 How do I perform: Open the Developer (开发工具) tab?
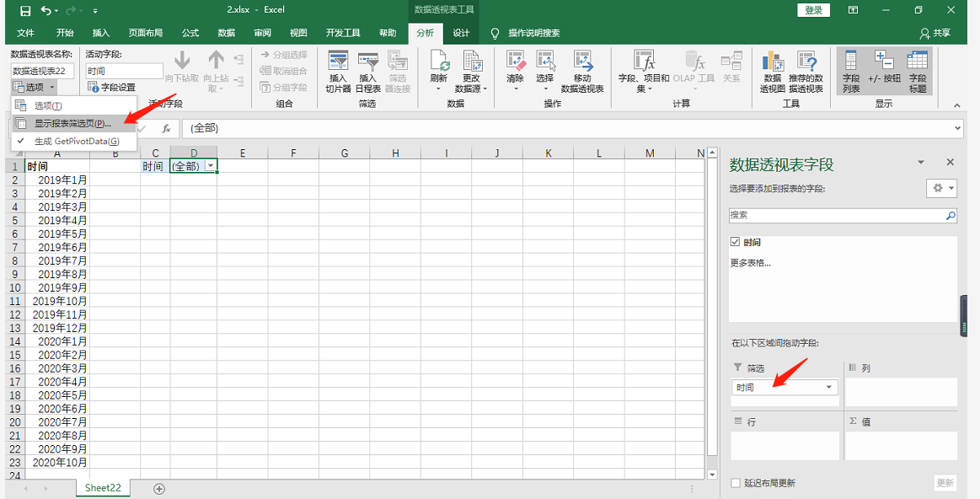pos(343,33)
